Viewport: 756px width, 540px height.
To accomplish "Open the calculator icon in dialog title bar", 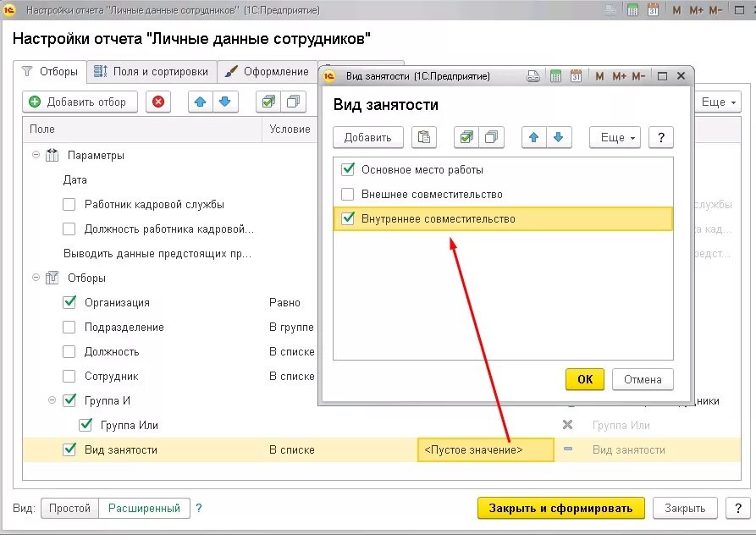I will click(x=555, y=75).
